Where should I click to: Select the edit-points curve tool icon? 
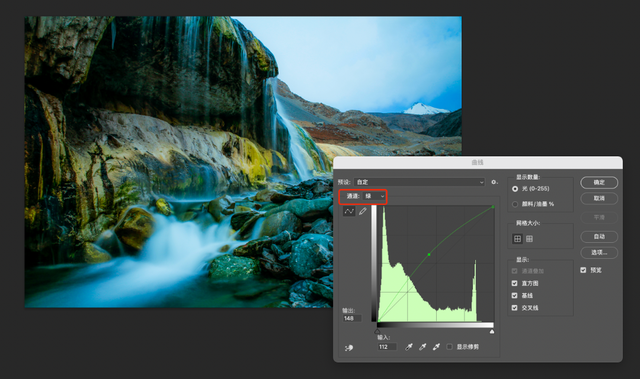click(x=349, y=211)
